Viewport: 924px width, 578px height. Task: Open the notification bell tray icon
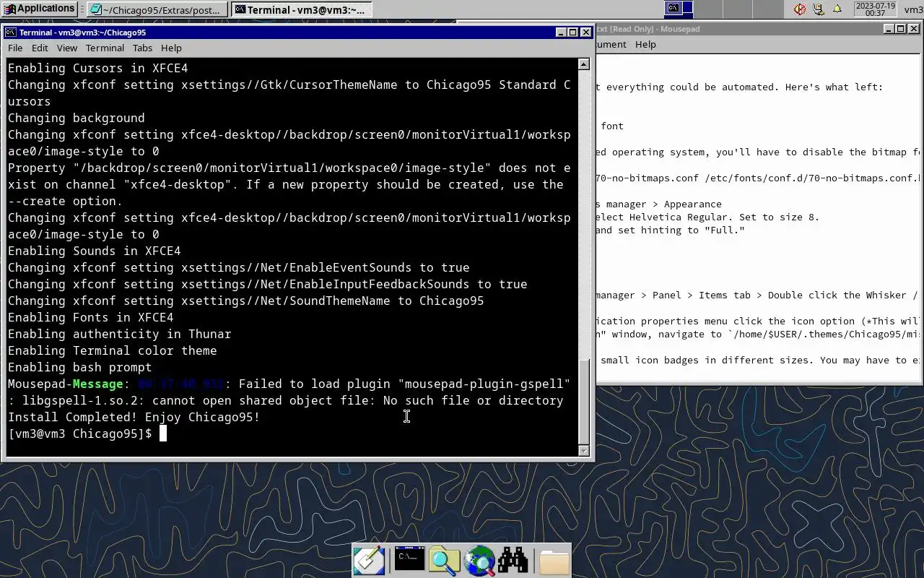coord(837,9)
